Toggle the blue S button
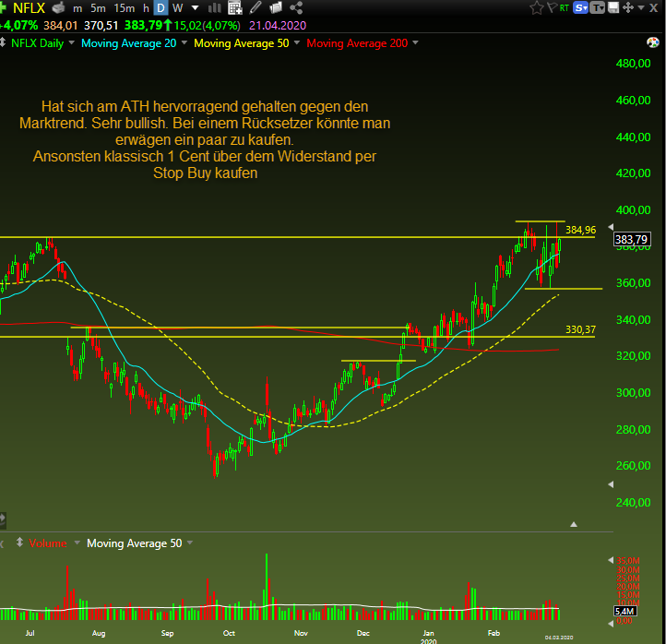This screenshot has height=644, width=666. tap(580, 7)
